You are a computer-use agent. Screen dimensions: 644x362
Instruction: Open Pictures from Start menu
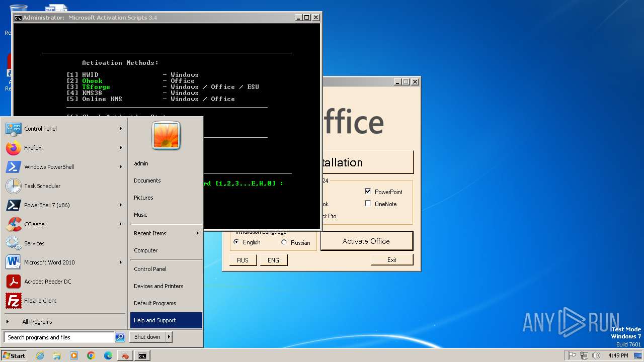[166, 198]
